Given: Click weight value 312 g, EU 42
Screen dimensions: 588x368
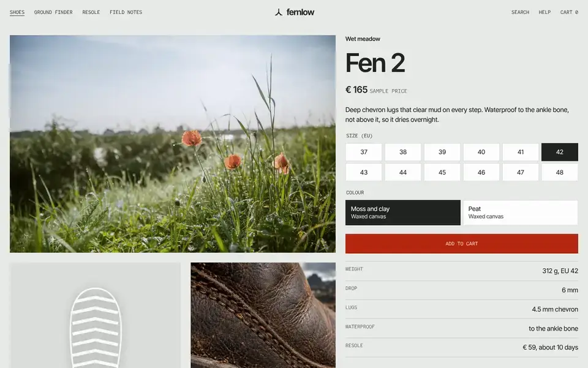Looking at the screenshot, I should pos(560,270).
